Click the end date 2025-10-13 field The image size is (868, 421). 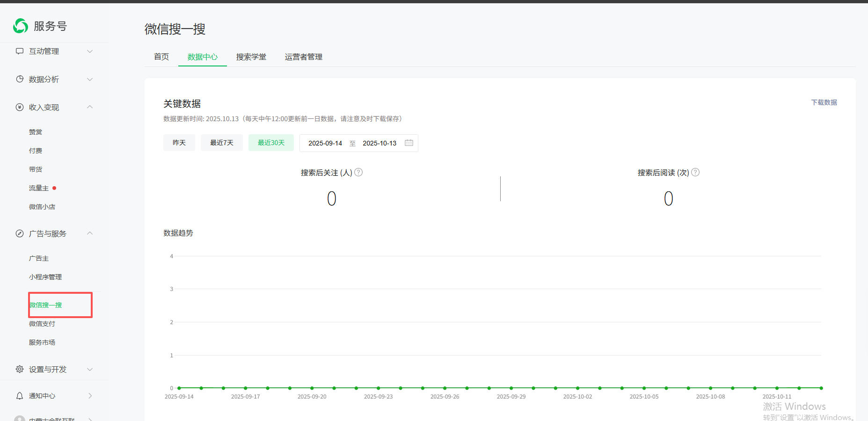click(379, 143)
